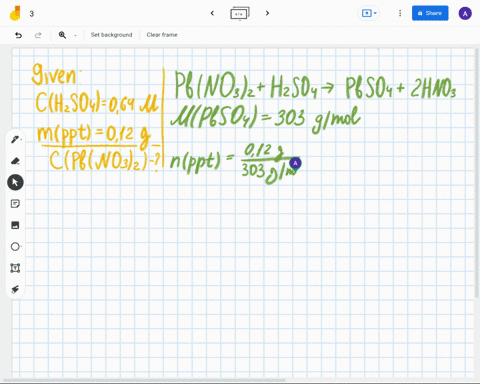Click Set background
The height and width of the screenshot is (384, 480).
(112, 35)
